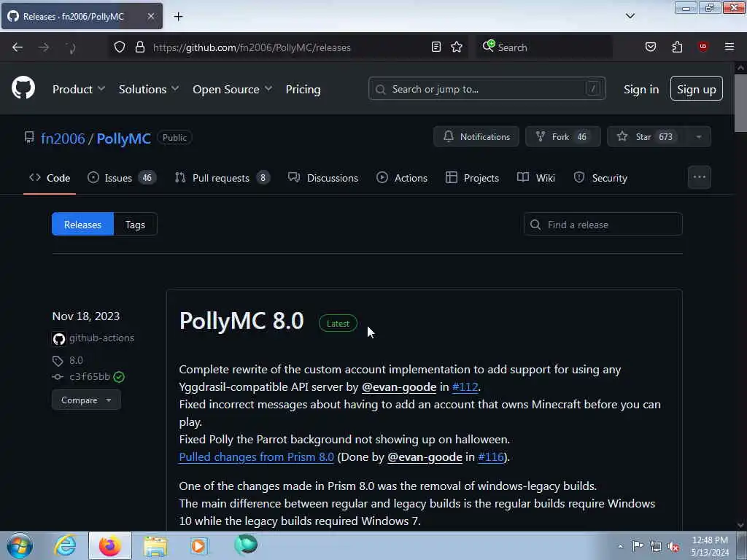
Task: Switch to the Security tab
Action: tap(600, 178)
